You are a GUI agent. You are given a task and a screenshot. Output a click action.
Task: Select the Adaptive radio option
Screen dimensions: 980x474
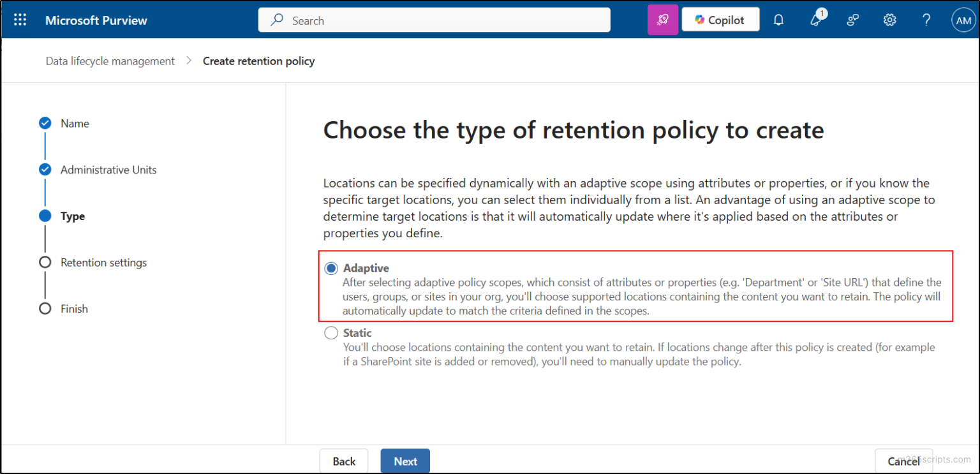pyautogui.click(x=330, y=269)
